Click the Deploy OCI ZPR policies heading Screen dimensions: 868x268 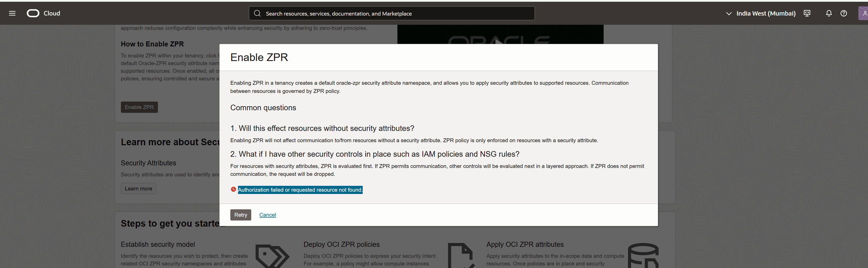tap(341, 245)
